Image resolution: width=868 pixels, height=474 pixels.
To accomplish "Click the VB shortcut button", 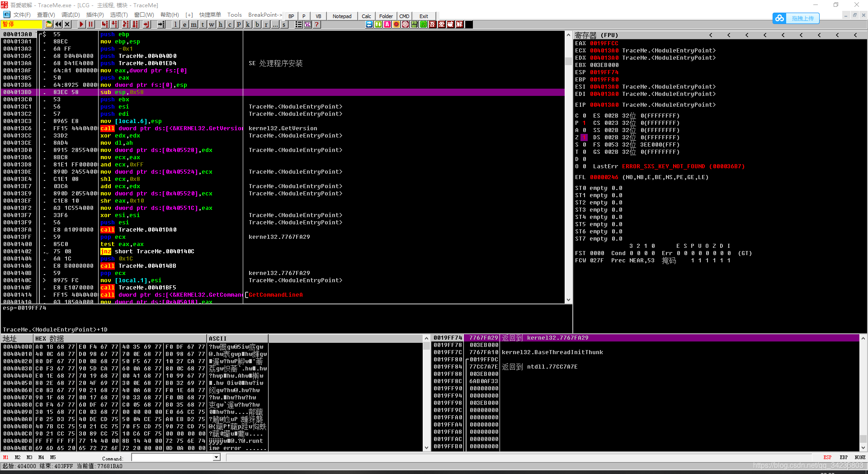I will [318, 16].
